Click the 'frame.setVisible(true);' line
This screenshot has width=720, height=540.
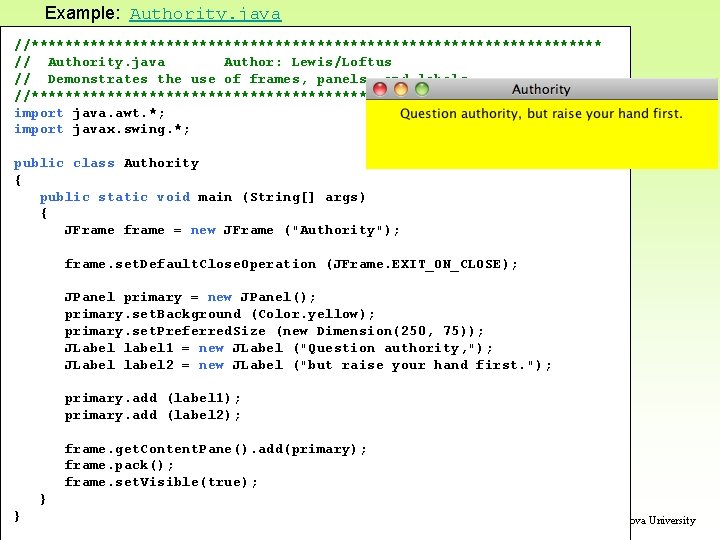tap(161, 482)
